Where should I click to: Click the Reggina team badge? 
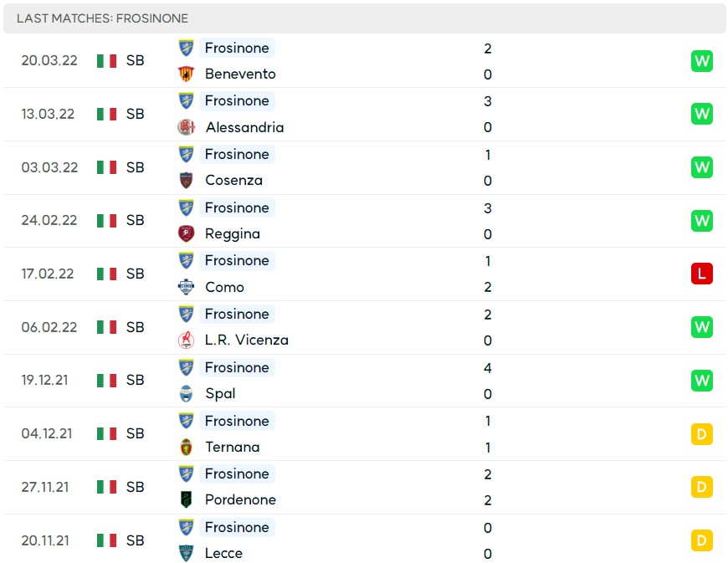[x=186, y=234]
